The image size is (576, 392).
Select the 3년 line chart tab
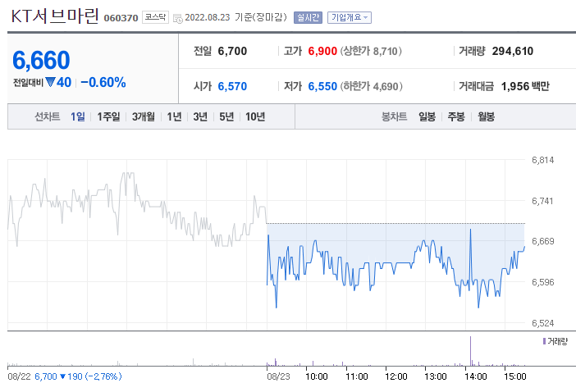tap(200, 116)
